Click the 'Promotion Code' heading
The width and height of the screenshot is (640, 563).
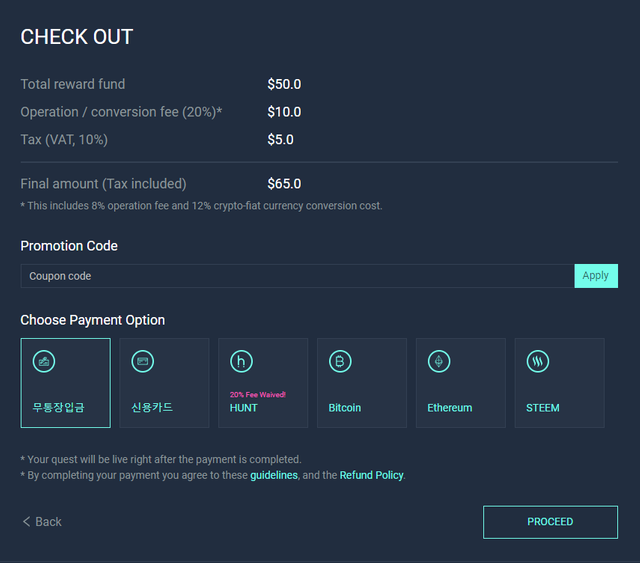pyautogui.click(x=69, y=246)
